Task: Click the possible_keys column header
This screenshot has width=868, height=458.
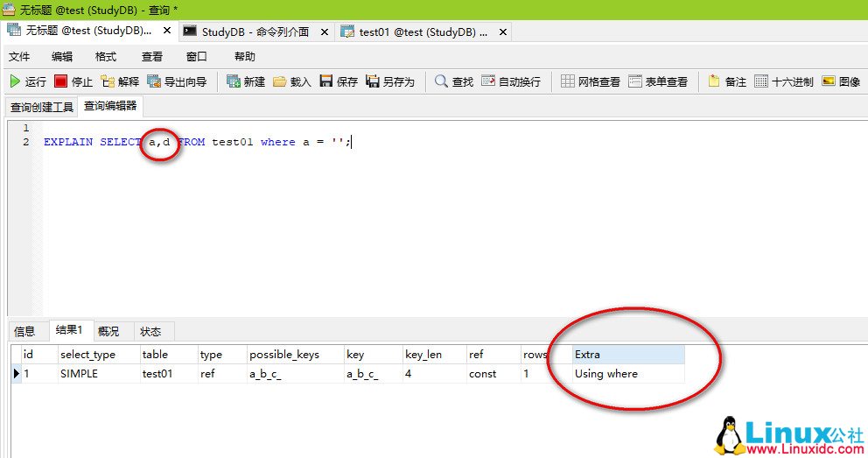Action: (x=296, y=355)
